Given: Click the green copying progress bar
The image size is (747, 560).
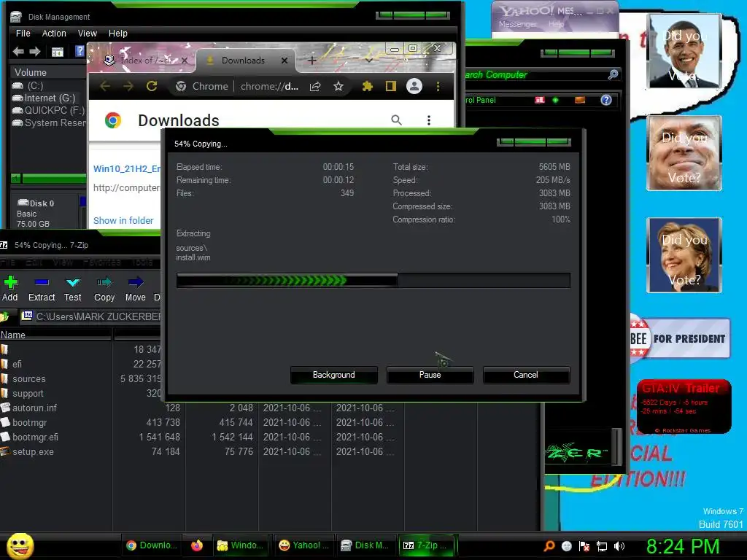Looking at the screenshot, I should coord(373,281).
